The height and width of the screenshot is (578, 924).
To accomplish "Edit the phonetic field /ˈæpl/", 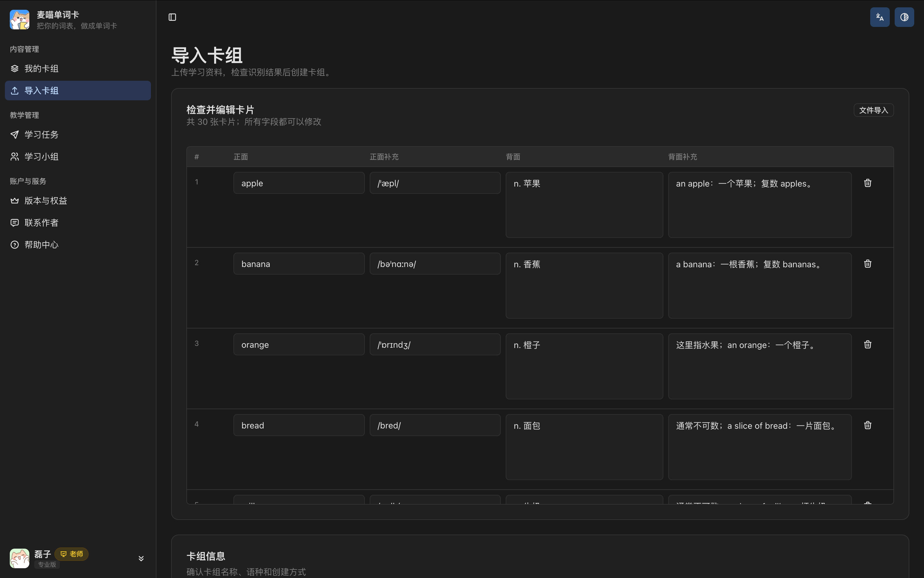I will (x=435, y=183).
